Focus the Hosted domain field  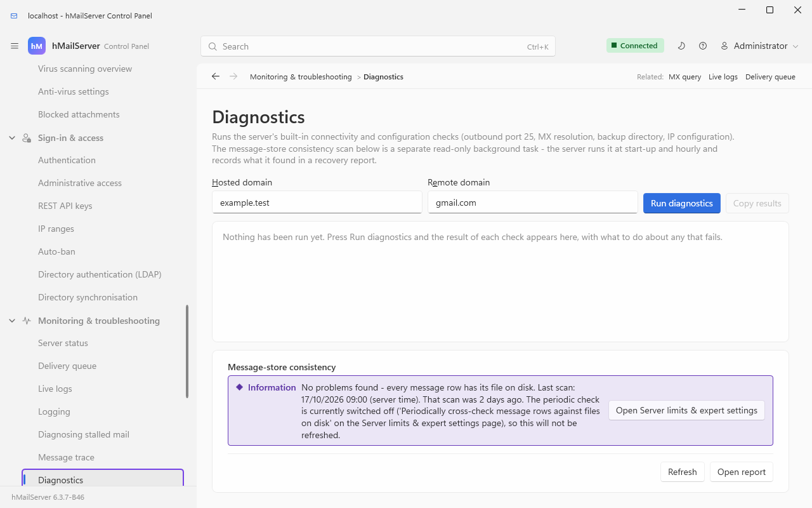pos(317,203)
